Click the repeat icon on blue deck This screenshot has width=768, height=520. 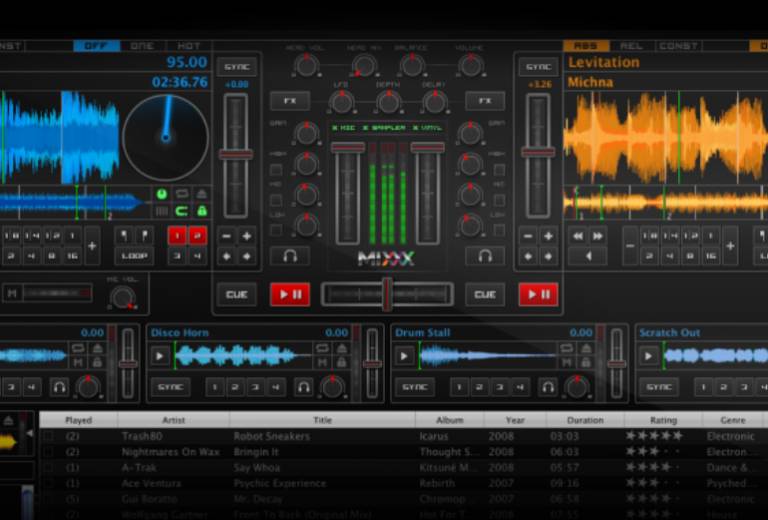tap(182, 194)
